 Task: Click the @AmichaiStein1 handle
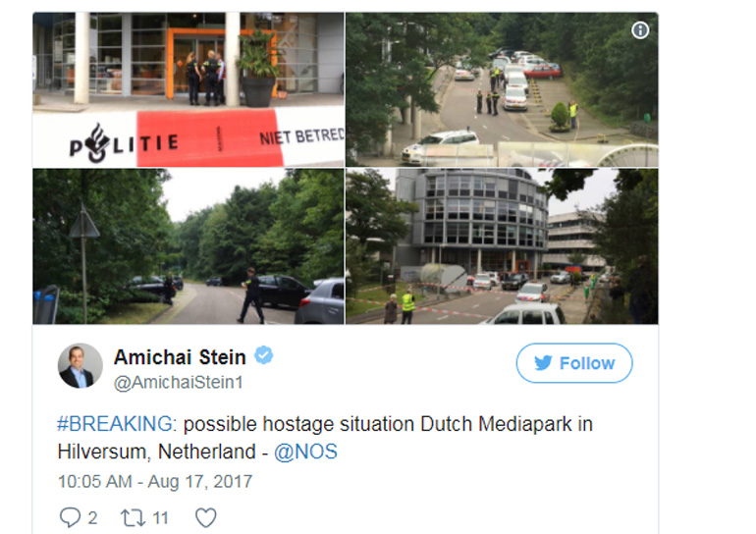[x=178, y=383]
